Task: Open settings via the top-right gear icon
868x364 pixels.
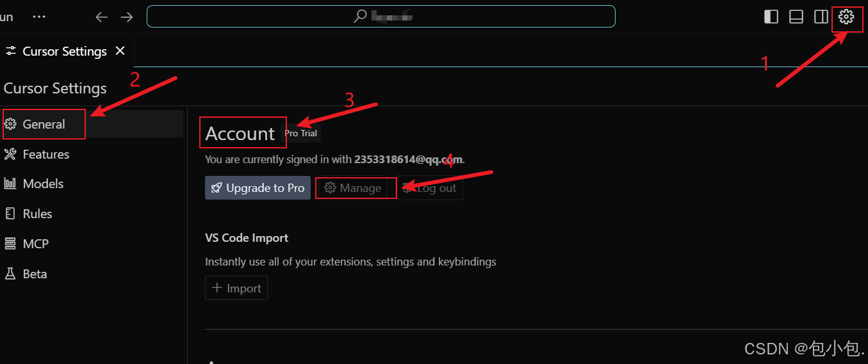Action: point(846,17)
